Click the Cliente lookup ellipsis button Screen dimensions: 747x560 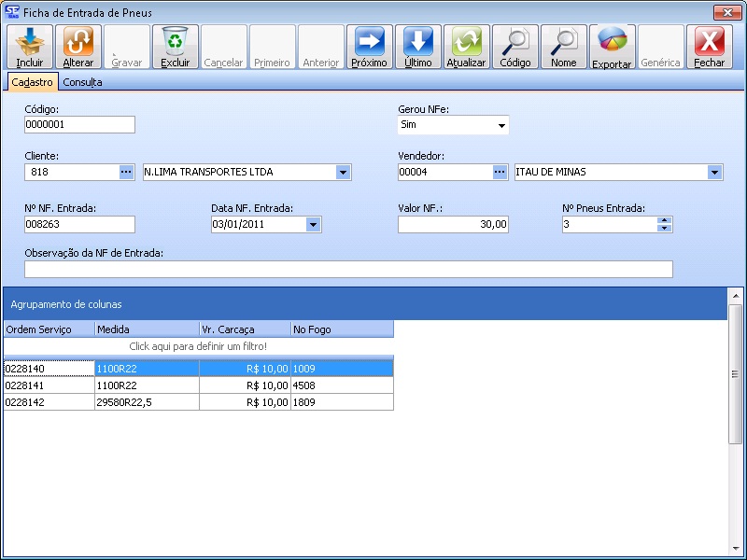[127, 172]
